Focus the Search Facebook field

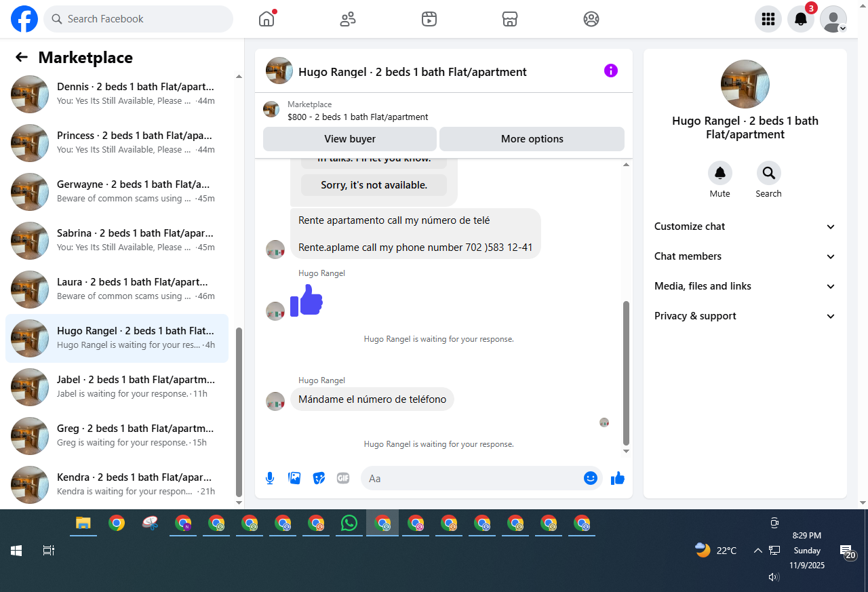pos(138,19)
